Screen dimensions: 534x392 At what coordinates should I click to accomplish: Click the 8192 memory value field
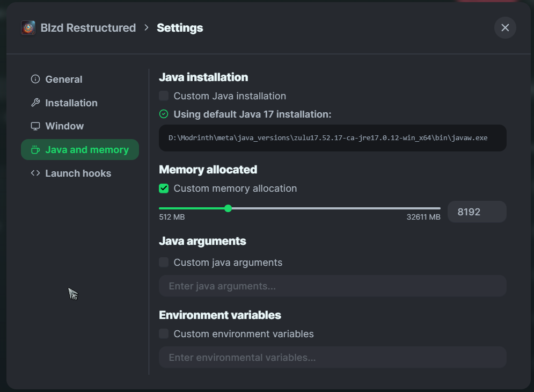477,212
